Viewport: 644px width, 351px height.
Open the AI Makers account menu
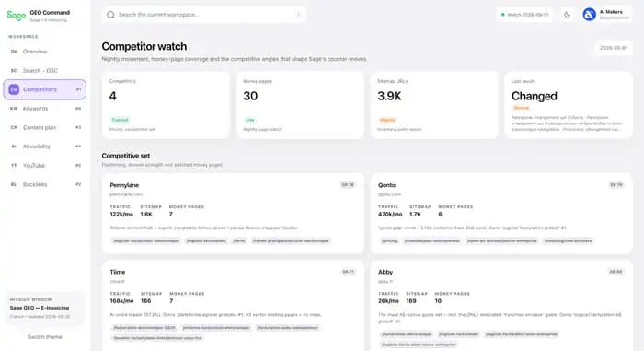pos(606,15)
